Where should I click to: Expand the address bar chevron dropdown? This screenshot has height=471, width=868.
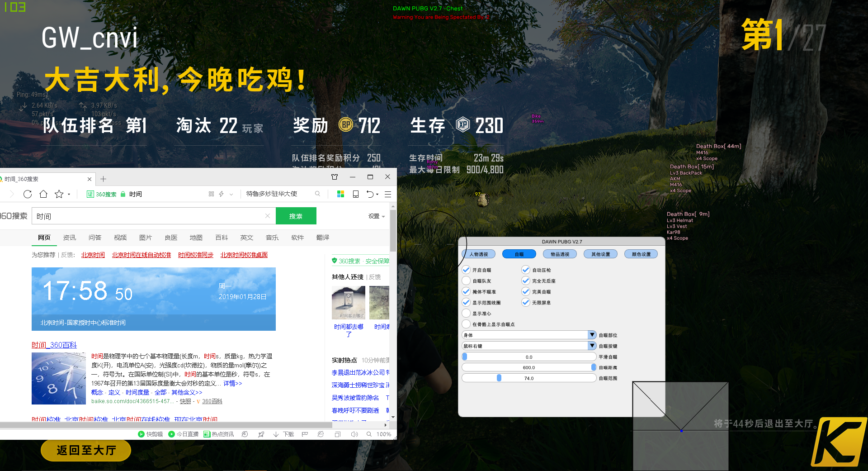point(231,195)
